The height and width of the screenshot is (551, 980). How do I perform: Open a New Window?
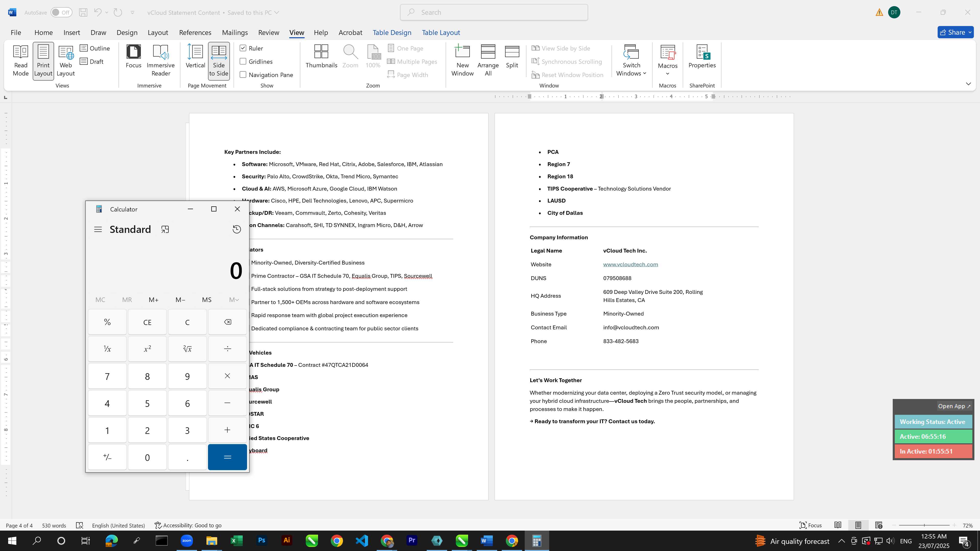coord(462,61)
